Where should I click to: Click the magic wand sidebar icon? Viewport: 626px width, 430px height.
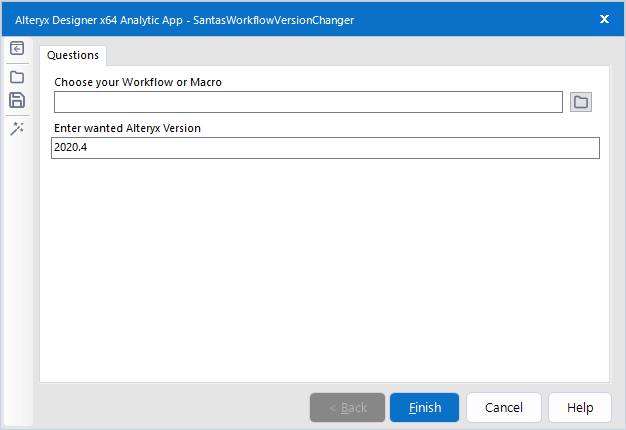coord(17,128)
